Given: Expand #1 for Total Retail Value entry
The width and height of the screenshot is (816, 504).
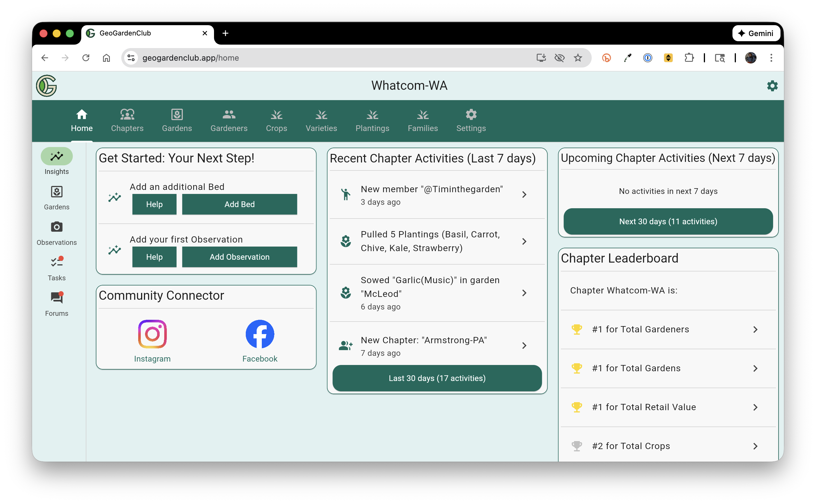Looking at the screenshot, I should click(x=755, y=407).
